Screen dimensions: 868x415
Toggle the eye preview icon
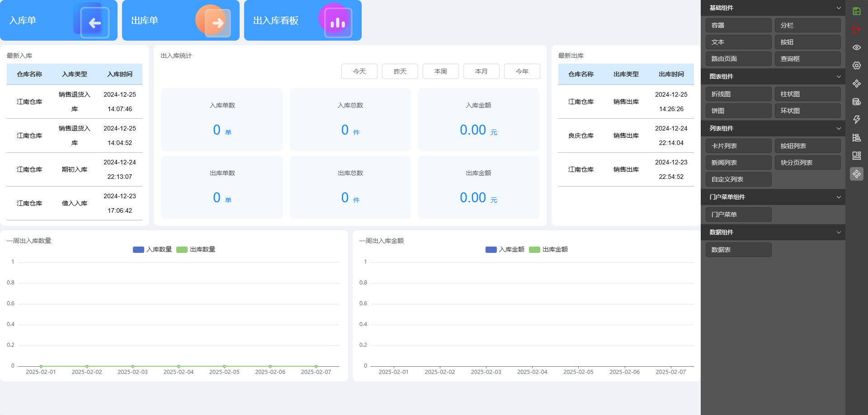(856, 47)
